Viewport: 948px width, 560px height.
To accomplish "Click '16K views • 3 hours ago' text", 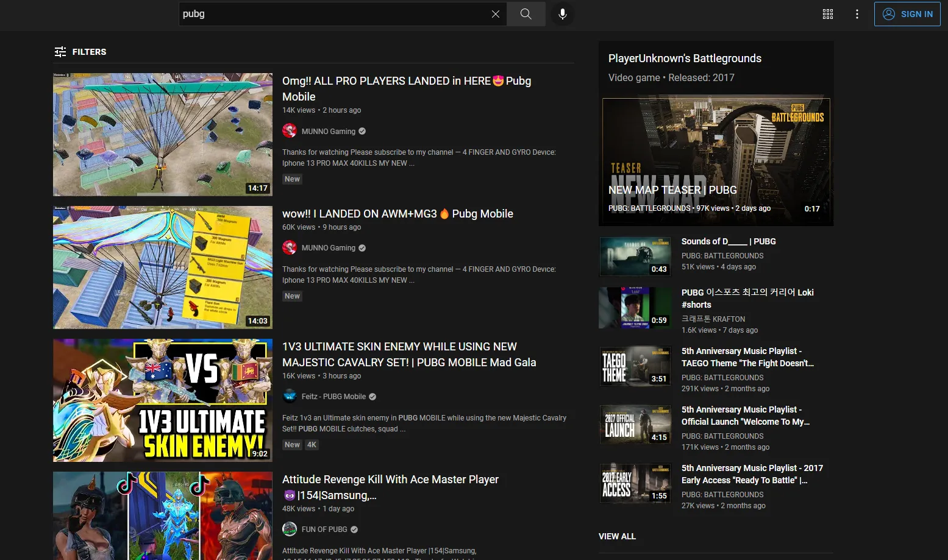I will 321,376.
